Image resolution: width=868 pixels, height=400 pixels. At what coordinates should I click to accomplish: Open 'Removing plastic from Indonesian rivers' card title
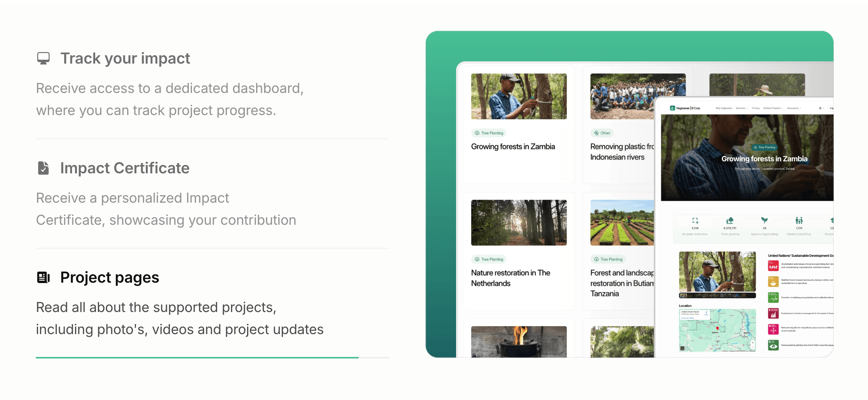[x=622, y=152]
